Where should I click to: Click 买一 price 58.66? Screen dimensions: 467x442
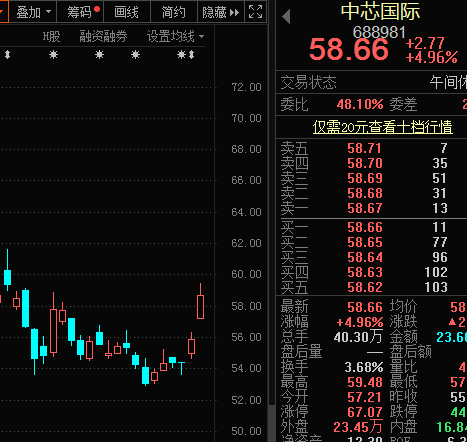(x=365, y=227)
